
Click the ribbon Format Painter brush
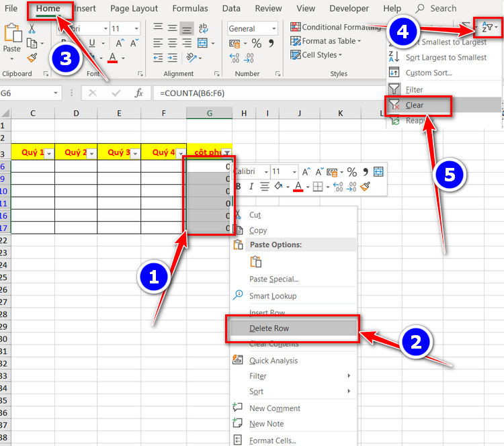point(32,58)
